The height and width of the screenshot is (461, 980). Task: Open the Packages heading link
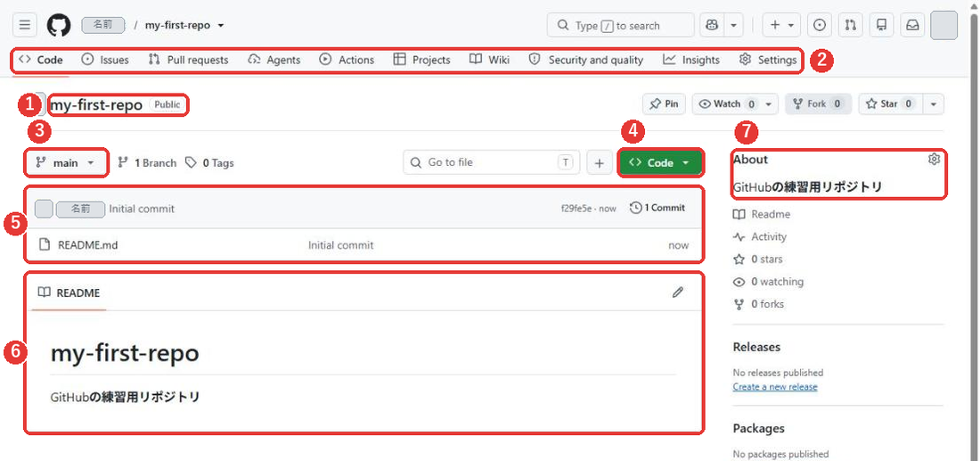click(x=759, y=429)
